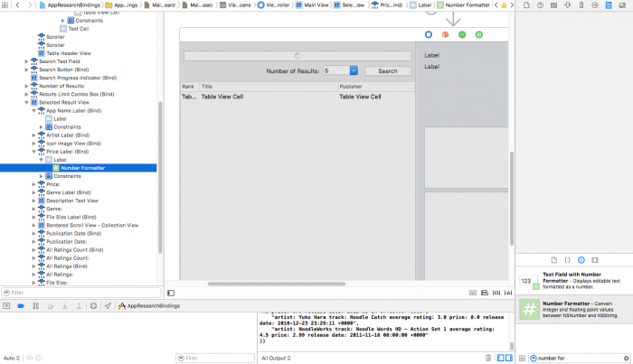
Task: Toggle breakpoints in the debug bar
Action: click(x=23, y=306)
